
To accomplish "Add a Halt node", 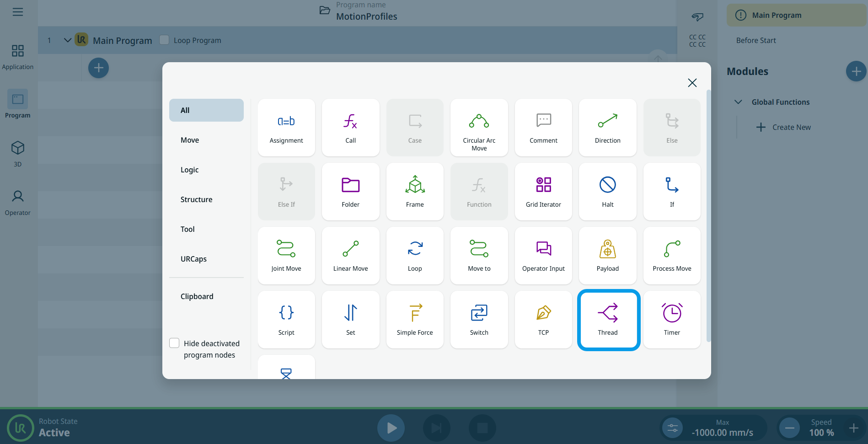I will point(607,192).
